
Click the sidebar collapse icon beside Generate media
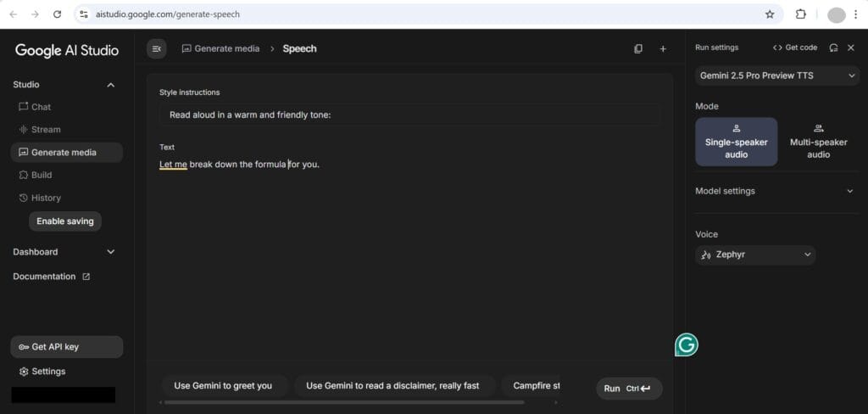(156, 49)
